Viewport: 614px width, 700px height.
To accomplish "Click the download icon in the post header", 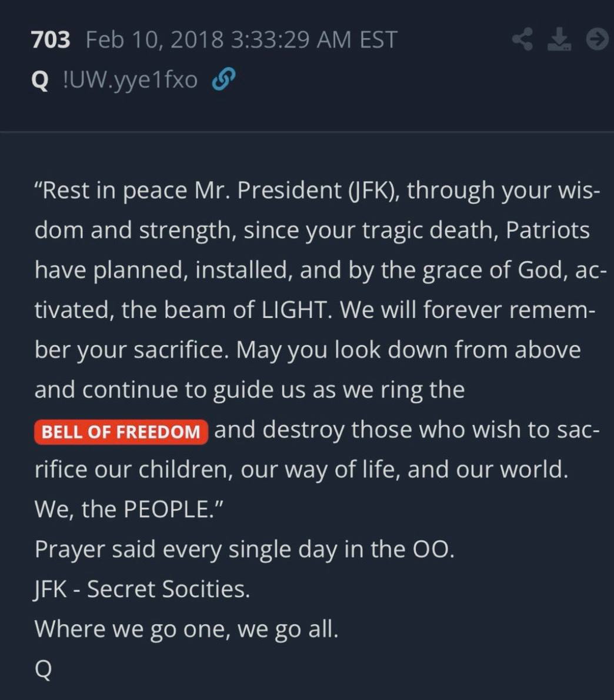I will (559, 40).
